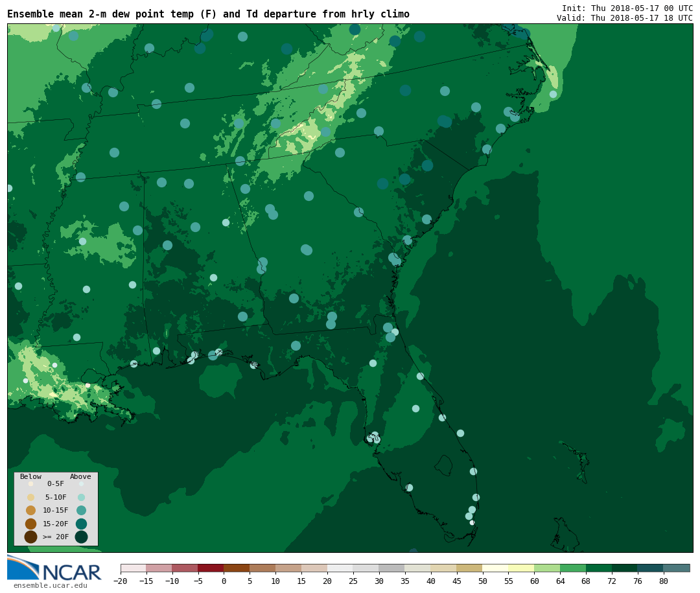
Task: Pick the tan swatch between 45 and 50
Action: (470, 568)
